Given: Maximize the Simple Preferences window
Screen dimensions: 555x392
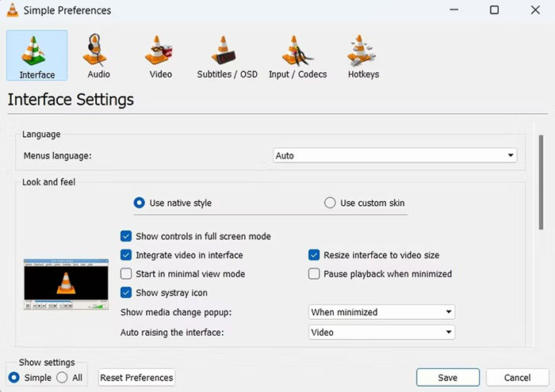Looking at the screenshot, I should 494,10.
